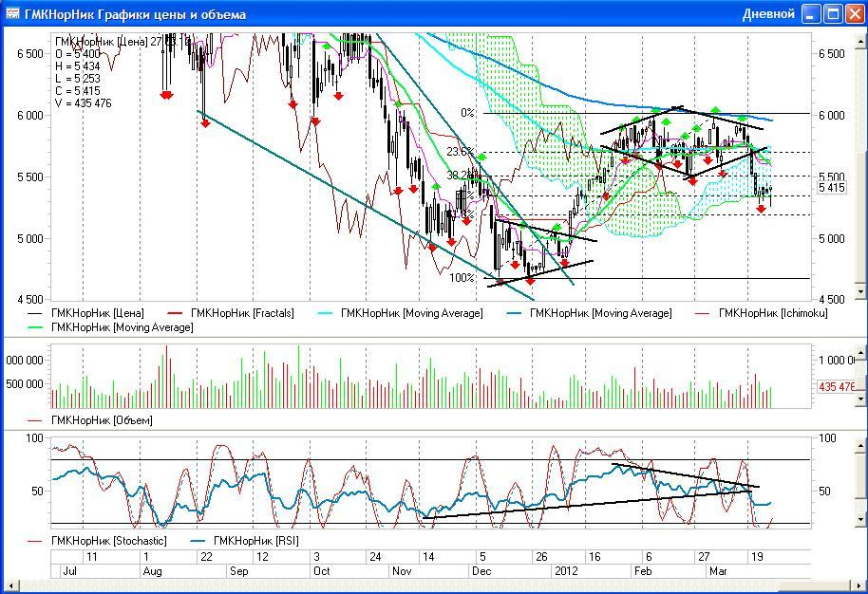
Task: Select the ГМКНорНик [Stochastic] legend entry
Action: pyautogui.click(x=97, y=540)
